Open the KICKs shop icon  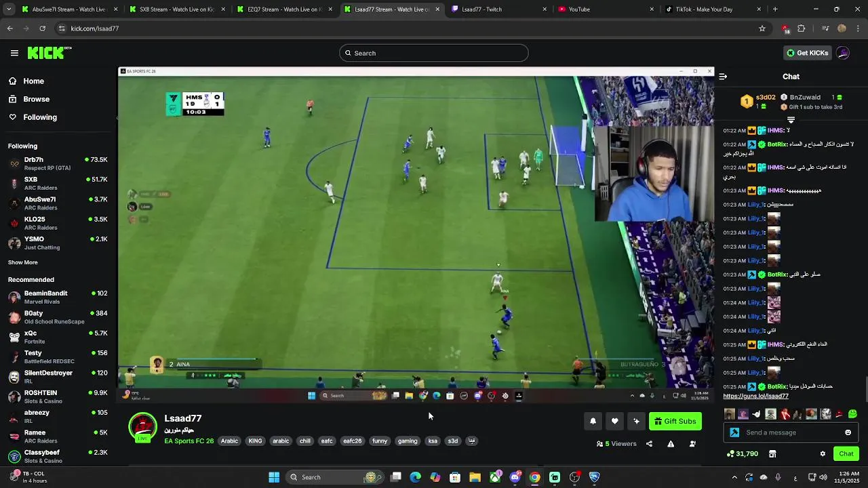click(x=772, y=454)
